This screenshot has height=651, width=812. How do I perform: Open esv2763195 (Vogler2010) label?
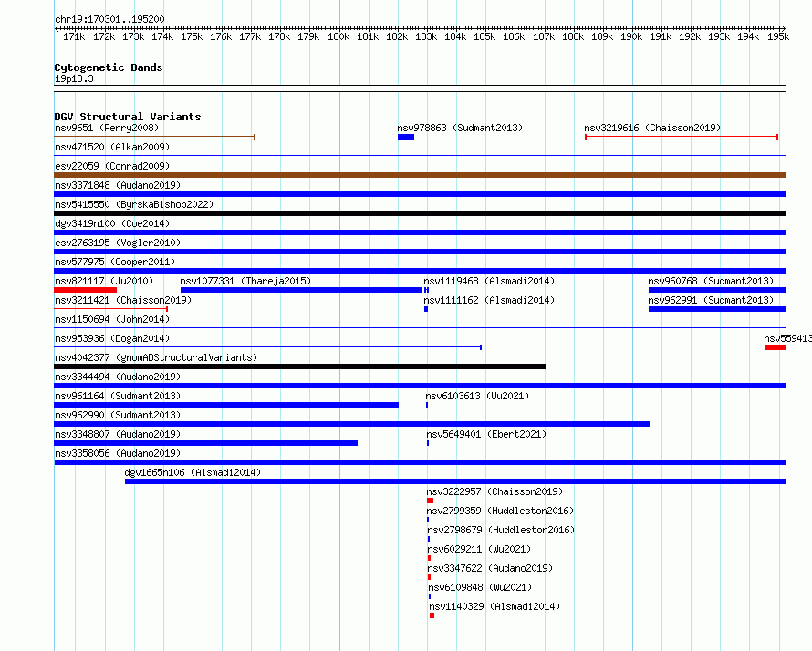click(x=118, y=243)
